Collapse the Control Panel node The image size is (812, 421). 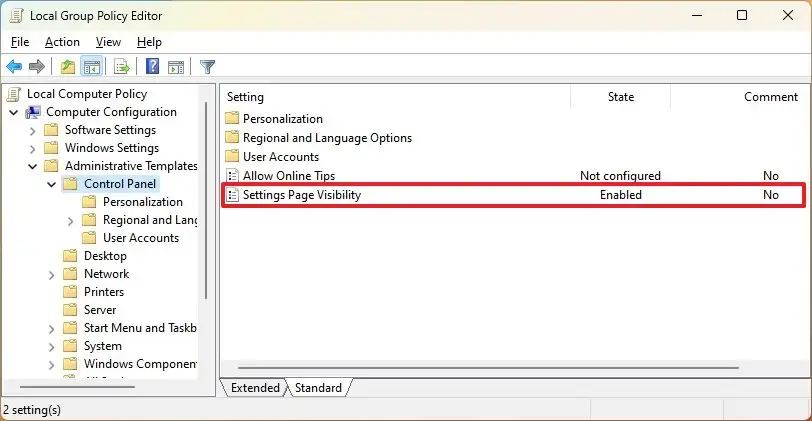pos(51,184)
